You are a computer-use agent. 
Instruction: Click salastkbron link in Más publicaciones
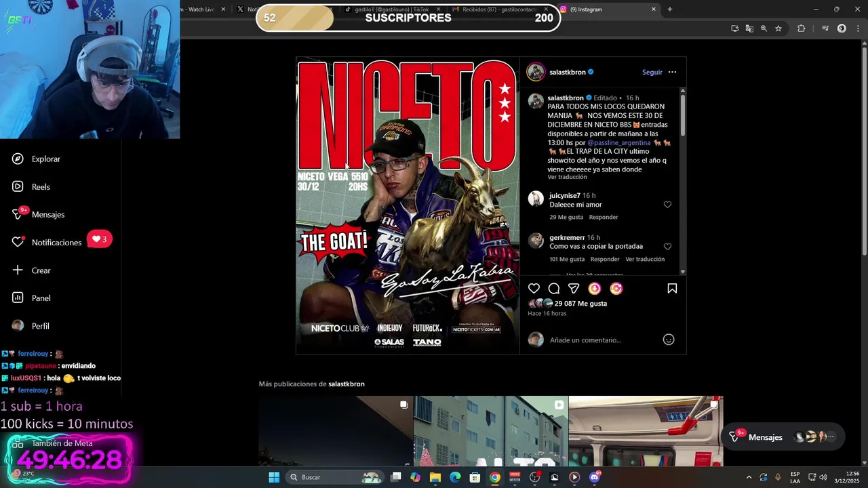coord(347,384)
